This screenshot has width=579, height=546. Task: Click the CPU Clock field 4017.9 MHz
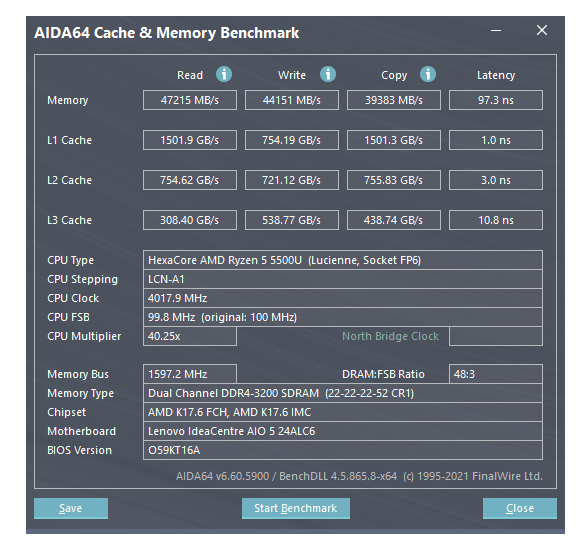click(343, 298)
